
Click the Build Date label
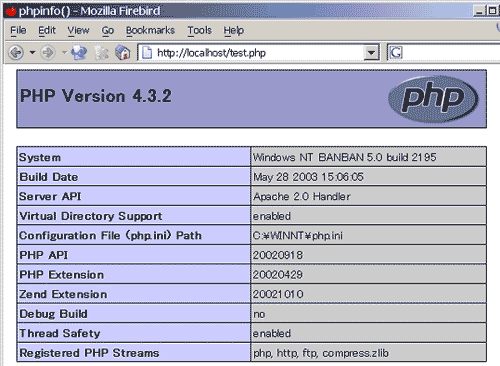49,177
